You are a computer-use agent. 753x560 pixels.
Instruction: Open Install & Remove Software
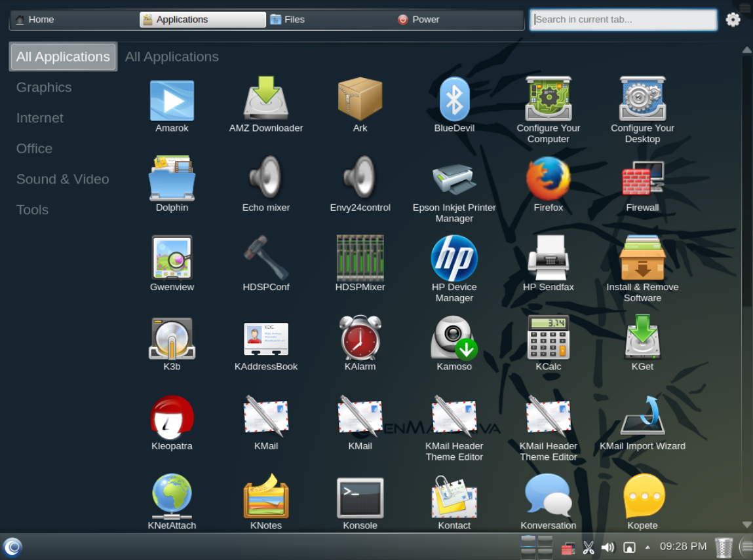(642, 259)
